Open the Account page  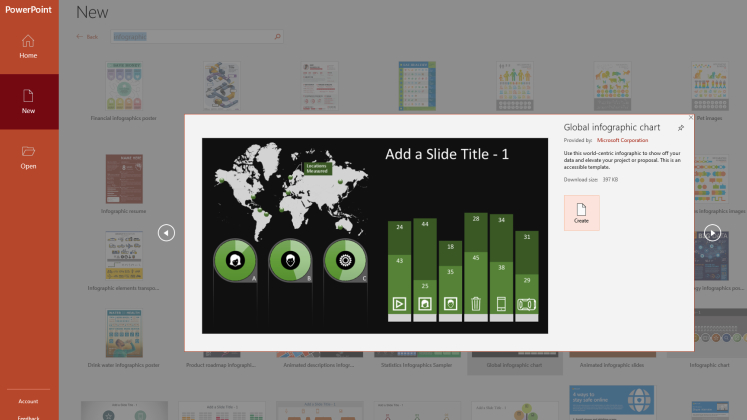point(28,401)
